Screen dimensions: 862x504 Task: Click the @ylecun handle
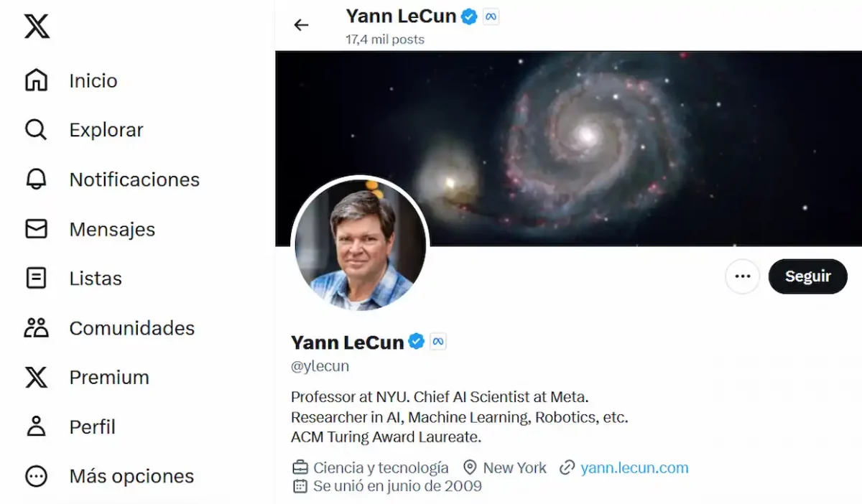[x=320, y=365]
